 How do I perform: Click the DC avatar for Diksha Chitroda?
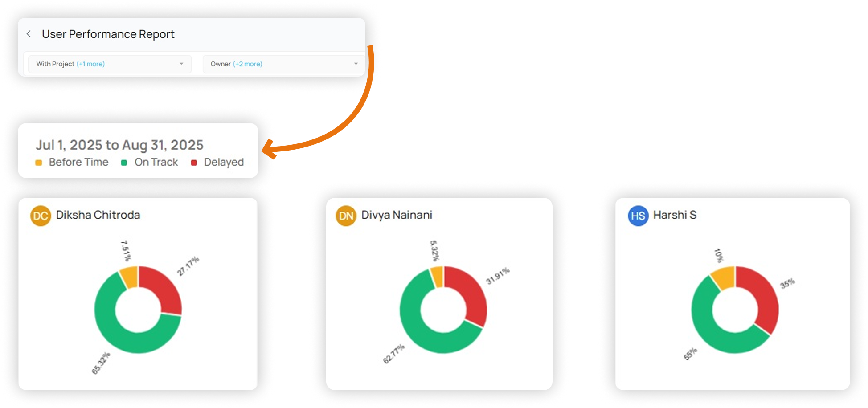(x=41, y=216)
